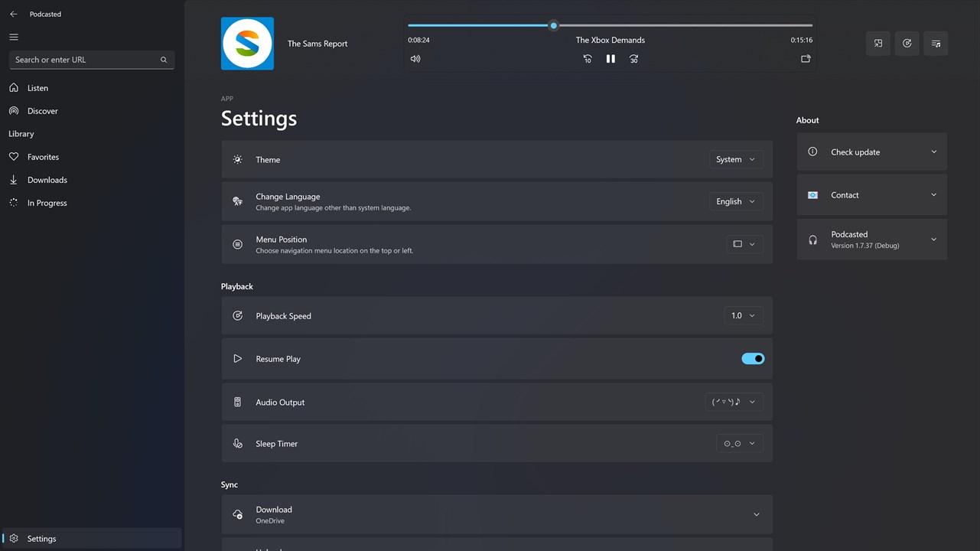Image resolution: width=980 pixels, height=551 pixels.
Task: Seek on the playback progress slider
Action: click(x=610, y=25)
